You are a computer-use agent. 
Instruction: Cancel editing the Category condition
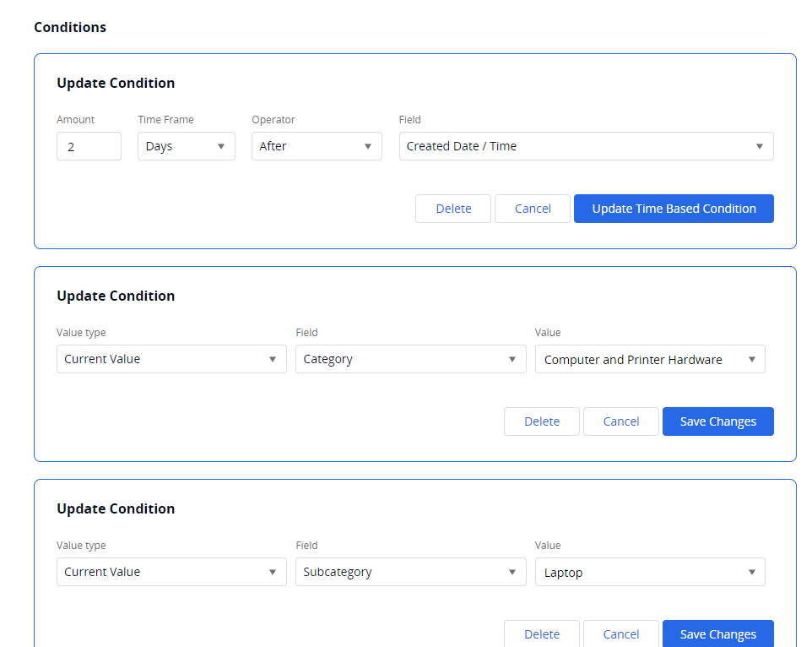(621, 421)
